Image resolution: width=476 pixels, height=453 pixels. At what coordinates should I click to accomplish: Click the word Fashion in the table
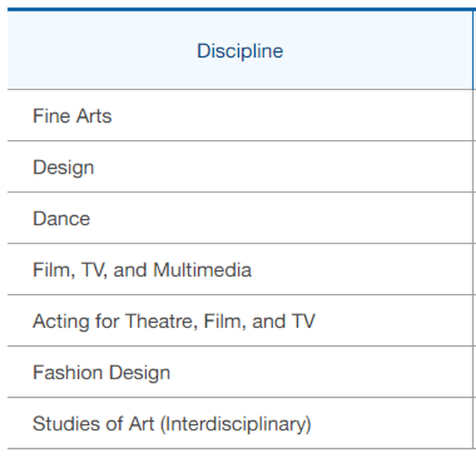tap(67, 372)
